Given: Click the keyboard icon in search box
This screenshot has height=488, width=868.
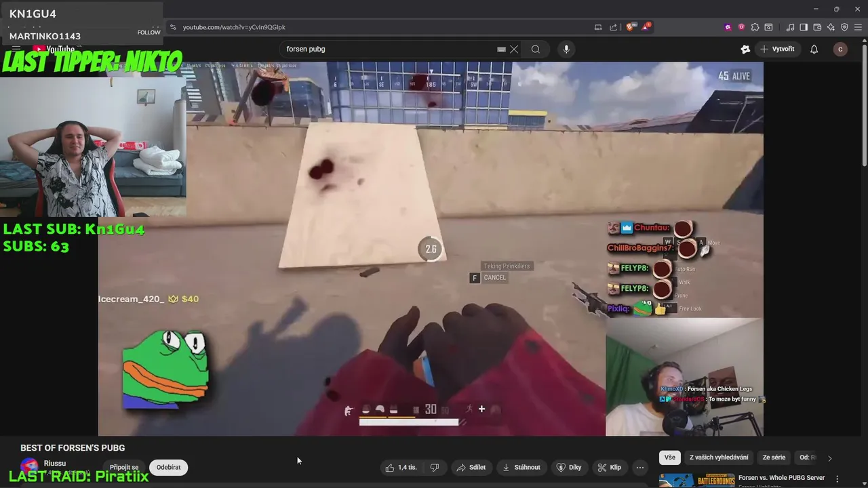Looking at the screenshot, I should coord(501,49).
